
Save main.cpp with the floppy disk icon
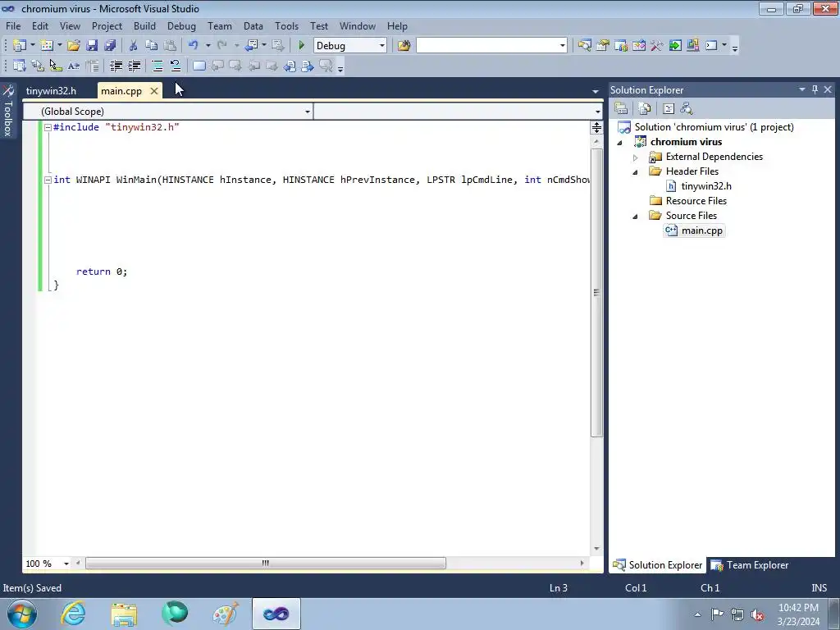click(x=92, y=46)
